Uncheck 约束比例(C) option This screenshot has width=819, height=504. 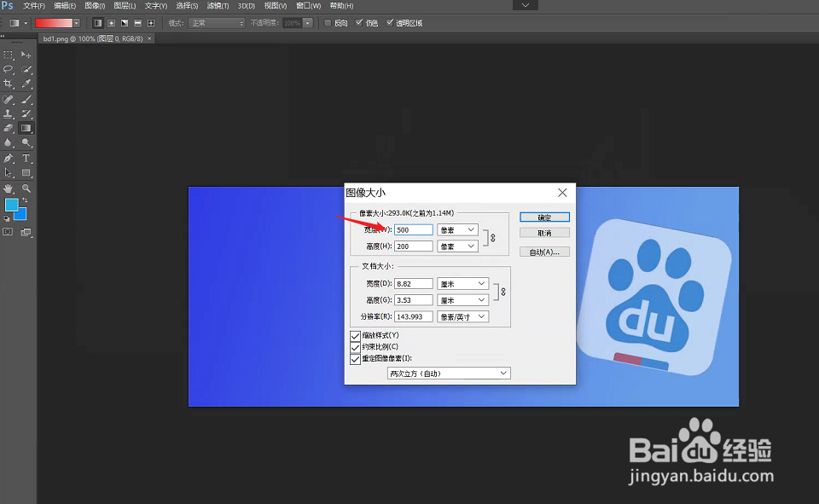point(355,347)
